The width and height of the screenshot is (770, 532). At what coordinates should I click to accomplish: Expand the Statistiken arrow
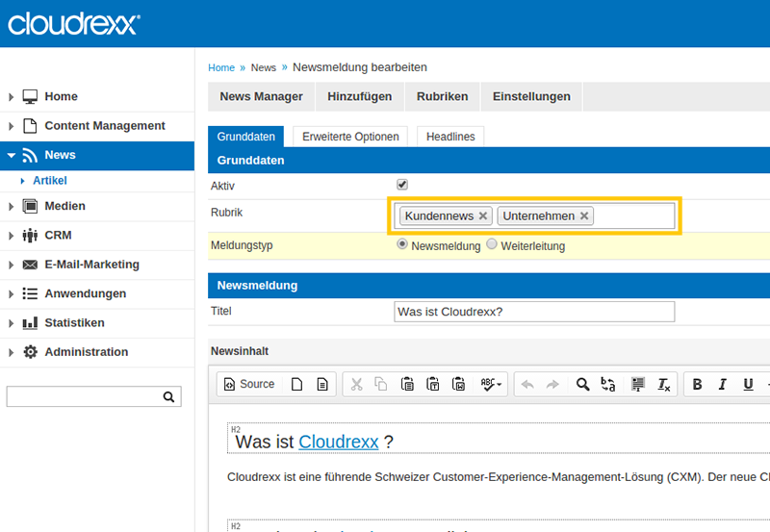[11, 323]
